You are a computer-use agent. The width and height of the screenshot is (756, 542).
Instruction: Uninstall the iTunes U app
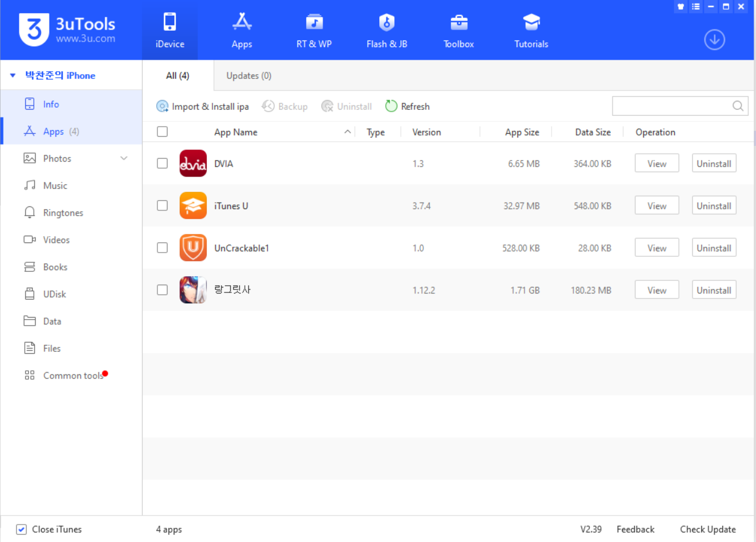(714, 206)
